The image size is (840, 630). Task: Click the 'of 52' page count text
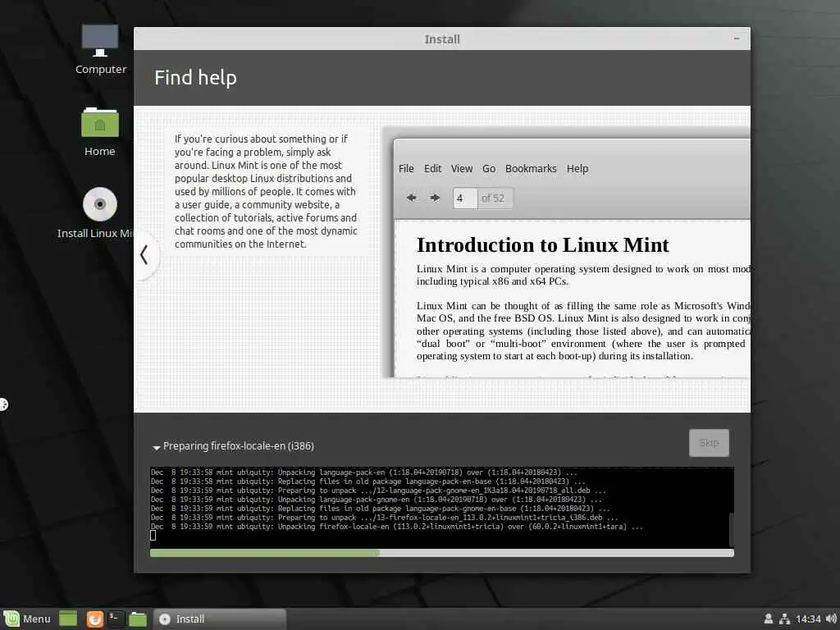(x=493, y=199)
